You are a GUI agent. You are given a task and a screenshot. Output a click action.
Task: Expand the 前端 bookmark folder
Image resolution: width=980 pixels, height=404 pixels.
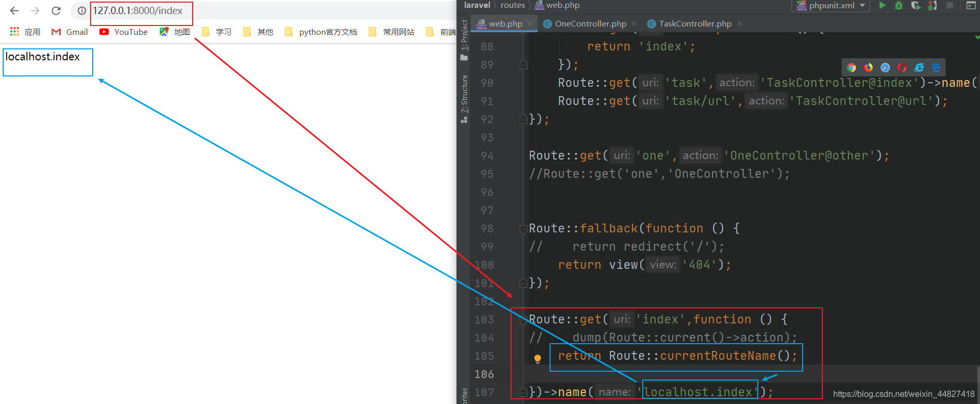click(441, 32)
